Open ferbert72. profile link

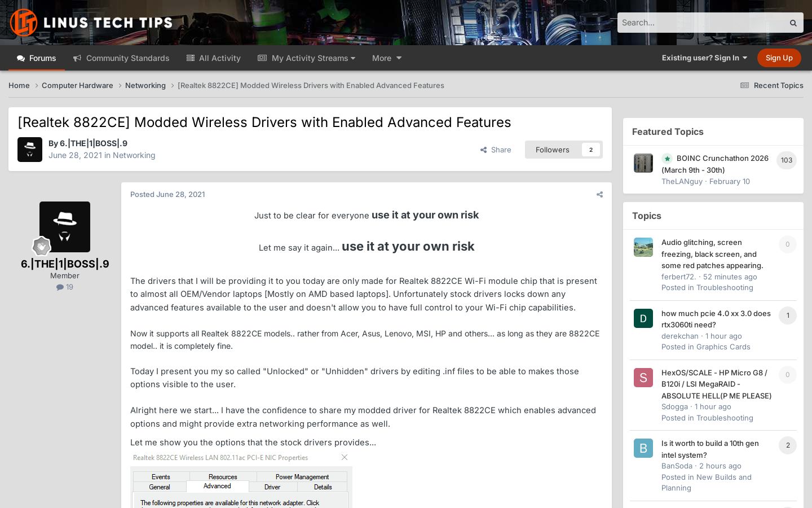pos(679,277)
